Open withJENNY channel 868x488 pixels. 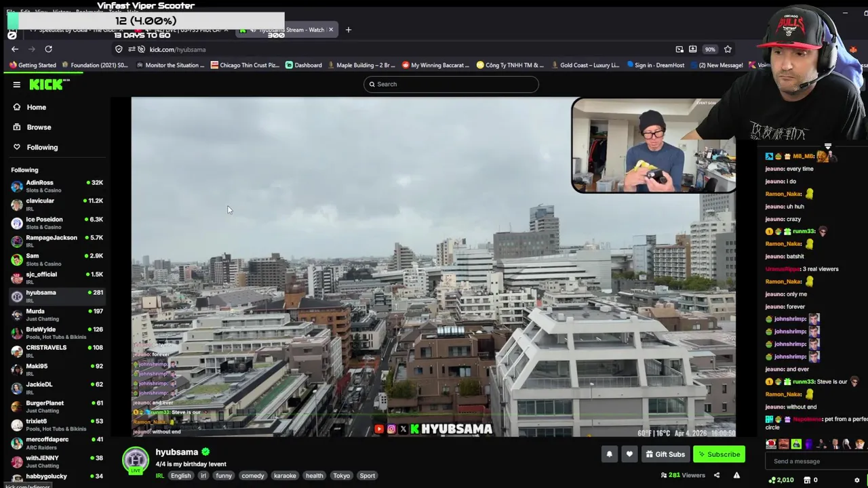pos(57,461)
